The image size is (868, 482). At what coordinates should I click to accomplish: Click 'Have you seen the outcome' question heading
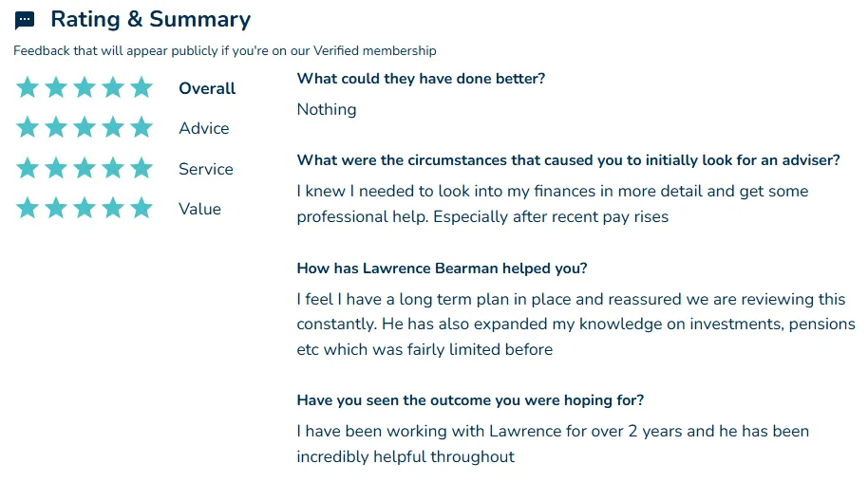[x=470, y=400]
